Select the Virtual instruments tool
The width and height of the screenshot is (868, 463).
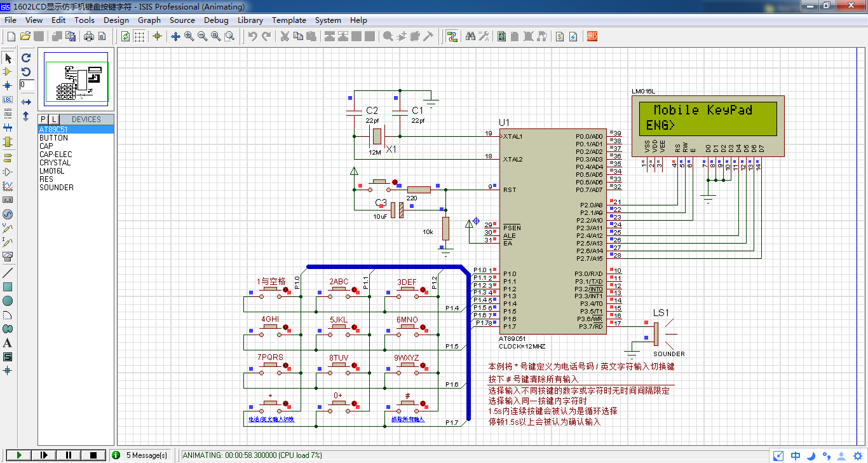pyautogui.click(x=8, y=256)
